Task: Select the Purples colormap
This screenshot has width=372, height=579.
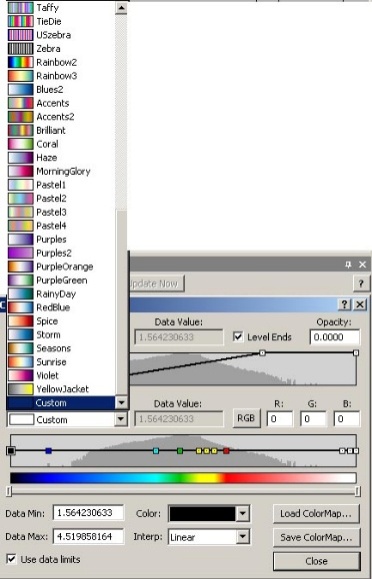Action: 61,239
